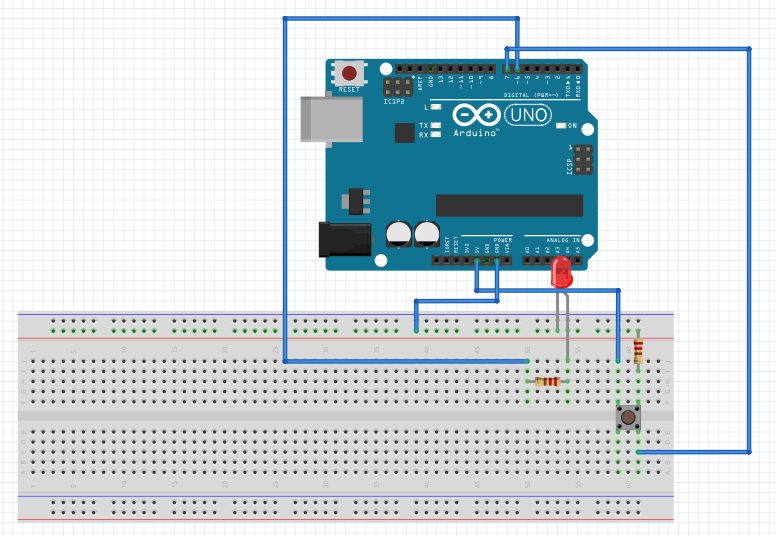Click the right electrolytic capacitor on the Arduino
This screenshot has height=536, width=776.
click(427, 234)
